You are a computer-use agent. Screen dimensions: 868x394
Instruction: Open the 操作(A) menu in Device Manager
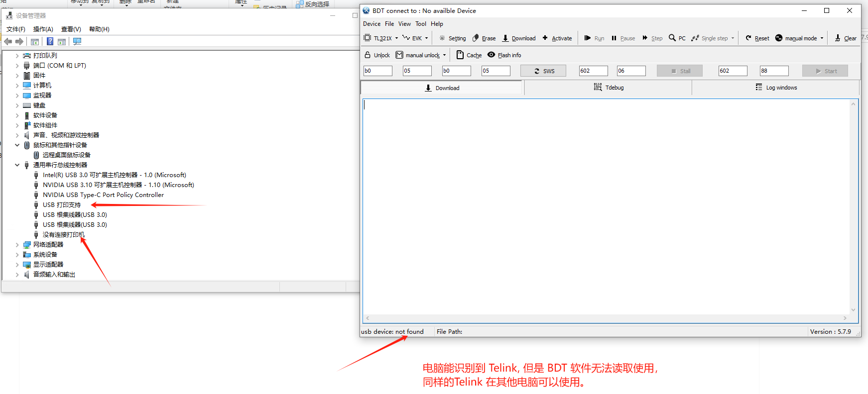(x=43, y=29)
